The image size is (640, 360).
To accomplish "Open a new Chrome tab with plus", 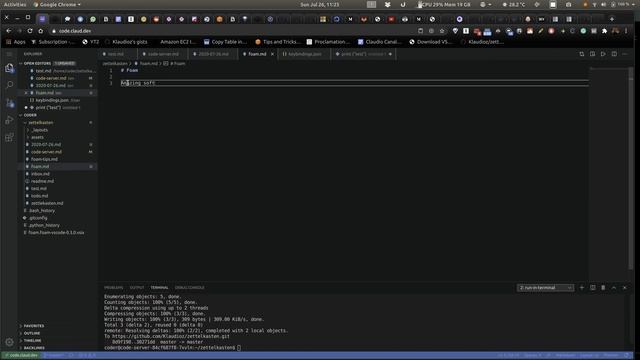I will [x=611, y=19].
